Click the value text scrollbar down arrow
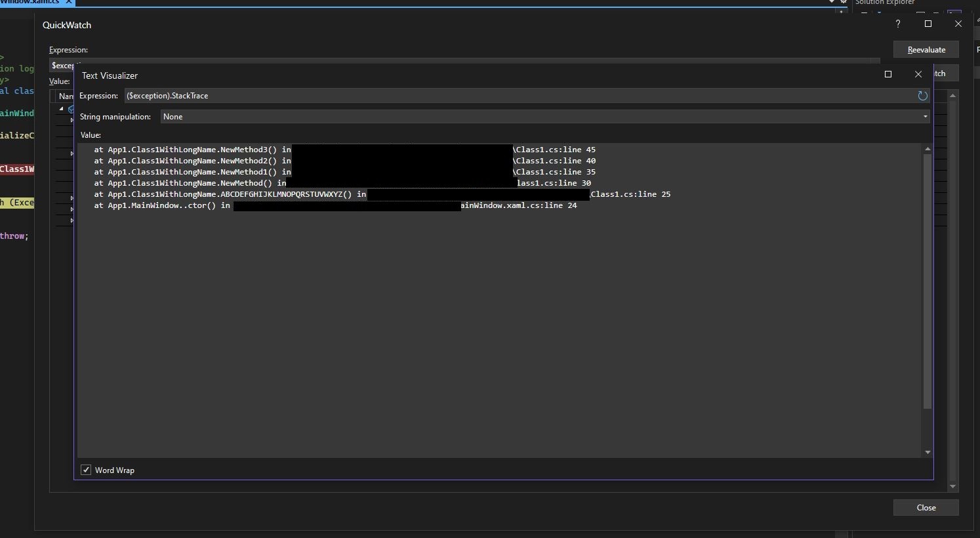This screenshot has height=538, width=980. click(928, 452)
